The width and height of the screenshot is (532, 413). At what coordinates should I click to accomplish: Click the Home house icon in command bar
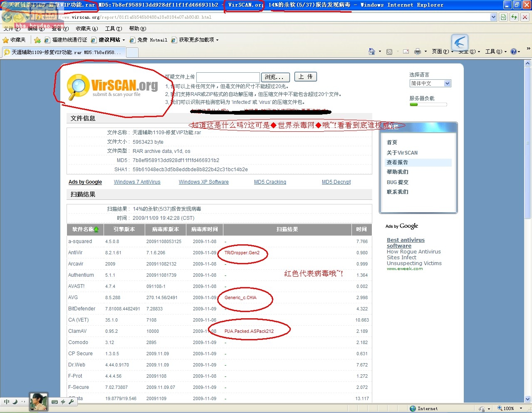coord(372,52)
